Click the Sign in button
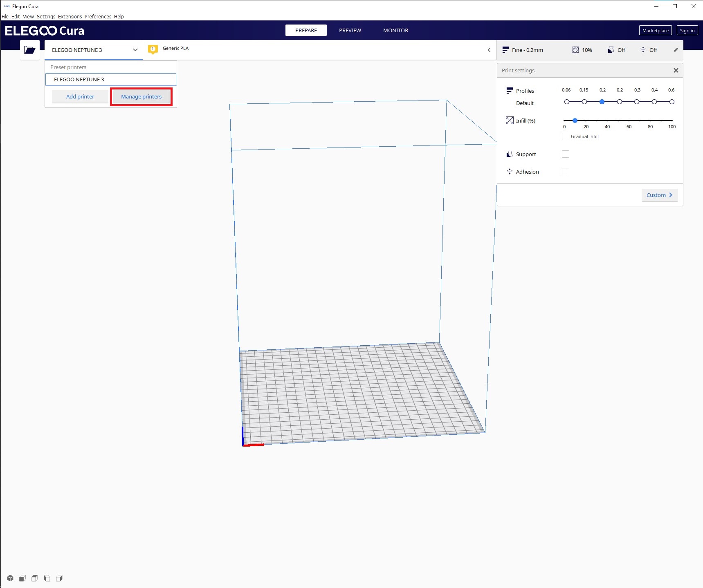The width and height of the screenshot is (703, 588). tap(687, 30)
